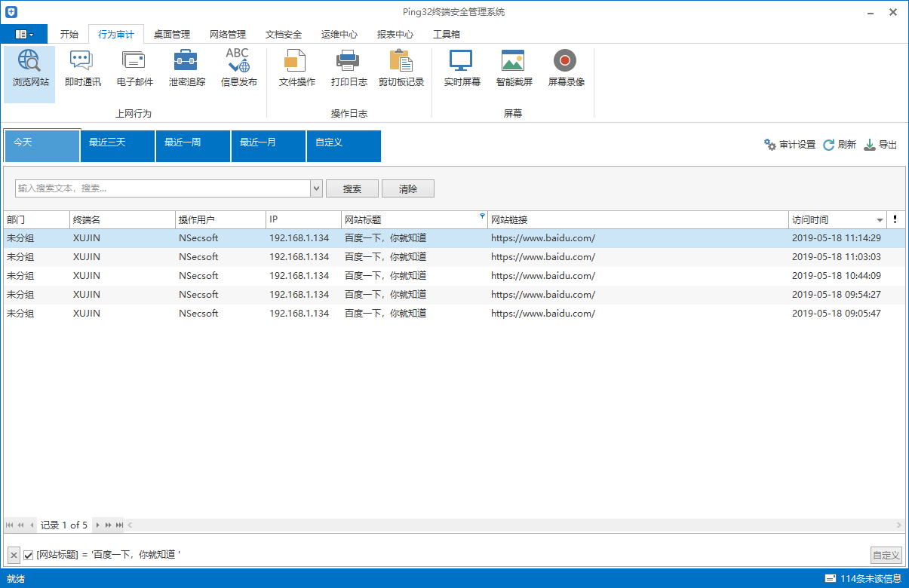Uncheck the 网站标题 filter checkbox
Viewport: 909px width, 588px height.
pyautogui.click(x=29, y=555)
